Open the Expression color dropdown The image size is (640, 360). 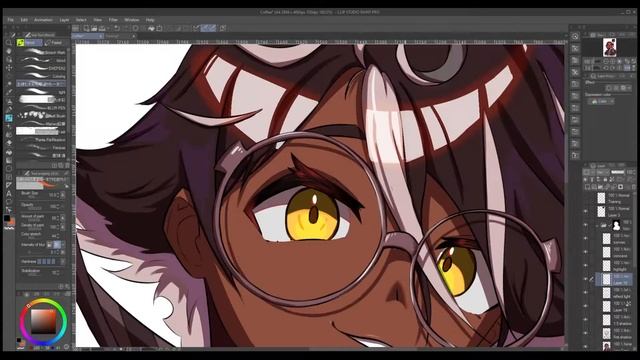(601, 101)
